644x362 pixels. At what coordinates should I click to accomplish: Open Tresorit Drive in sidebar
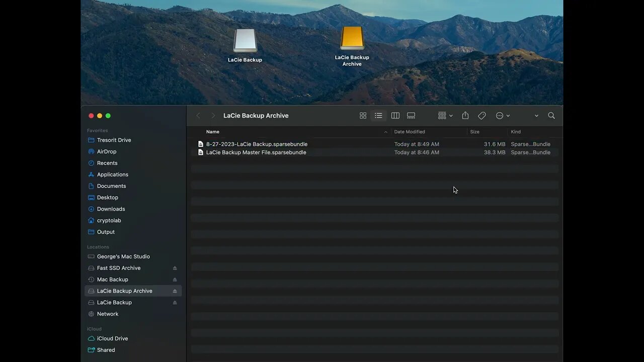click(114, 140)
